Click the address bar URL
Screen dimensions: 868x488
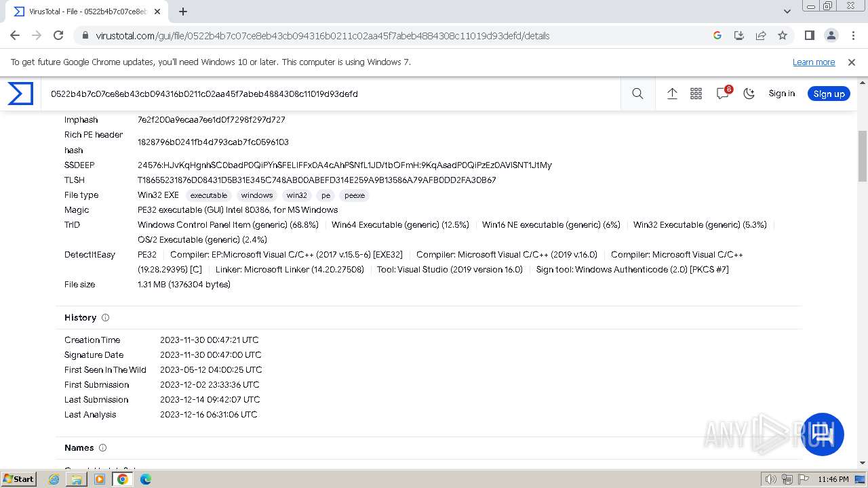(322, 35)
